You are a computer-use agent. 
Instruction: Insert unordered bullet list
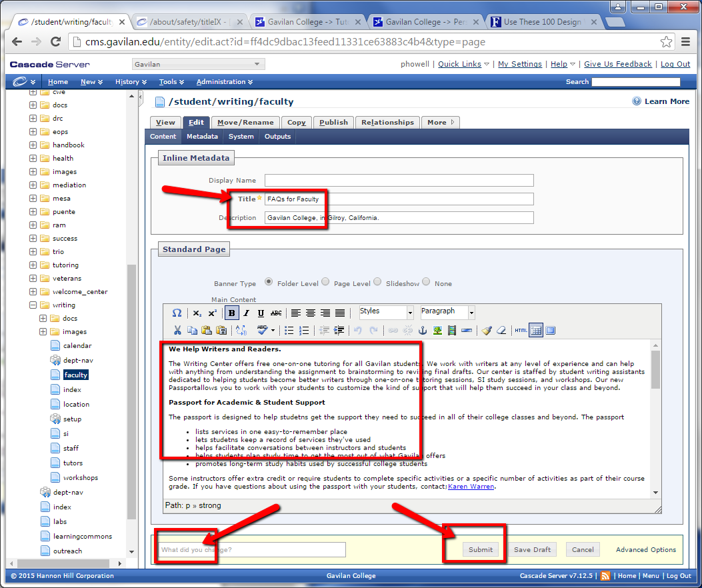click(289, 331)
